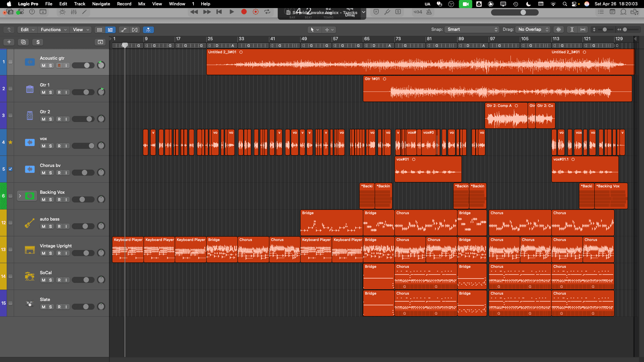This screenshot has height=362, width=644.
Task: Open the Track menu
Action: 79,4
